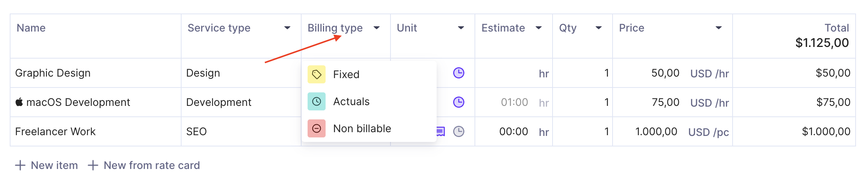This screenshot has width=868, height=190.
Task: Click the plus icon beside New item
Action: coord(20,165)
